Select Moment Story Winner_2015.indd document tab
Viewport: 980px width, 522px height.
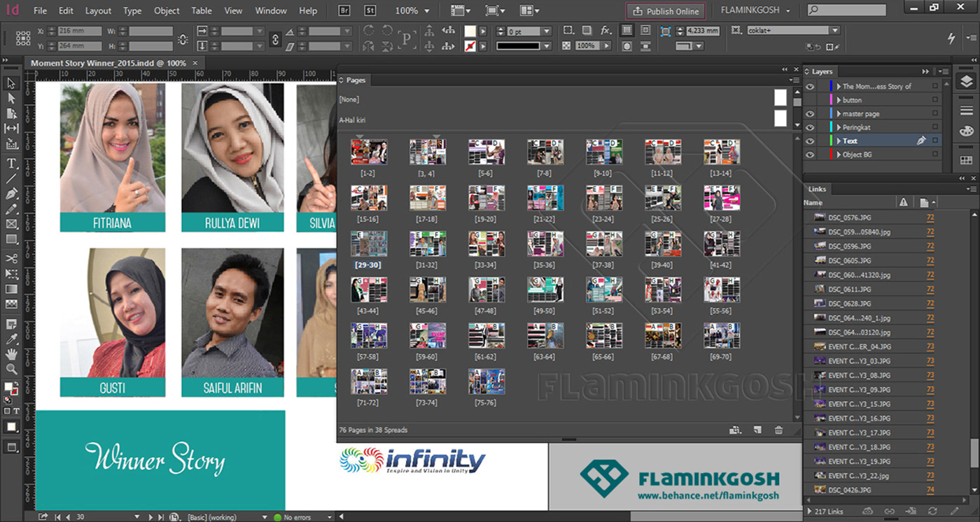point(108,63)
